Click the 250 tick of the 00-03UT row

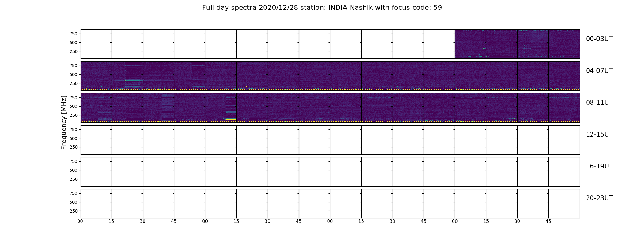pyautogui.click(x=74, y=51)
